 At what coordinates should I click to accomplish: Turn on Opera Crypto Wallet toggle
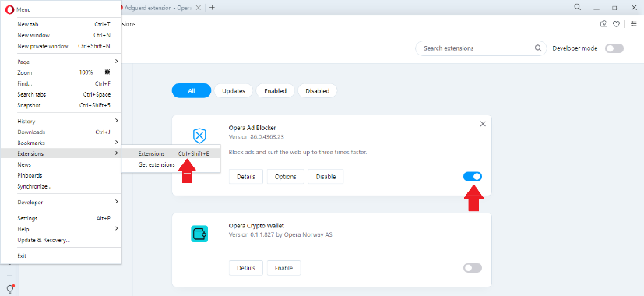pos(473,268)
